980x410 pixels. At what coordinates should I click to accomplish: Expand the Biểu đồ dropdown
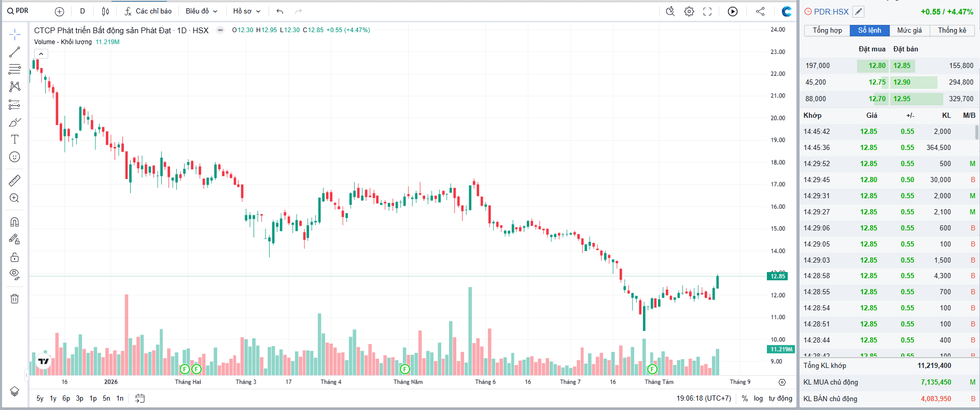(202, 11)
